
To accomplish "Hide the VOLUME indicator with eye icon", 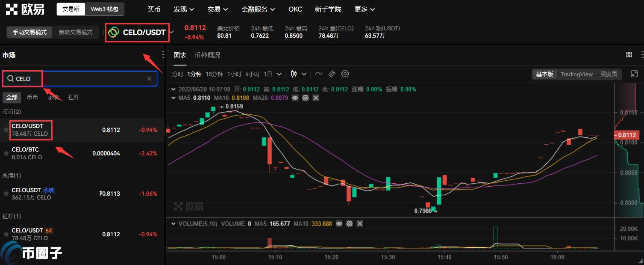I will click(x=339, y=223).
